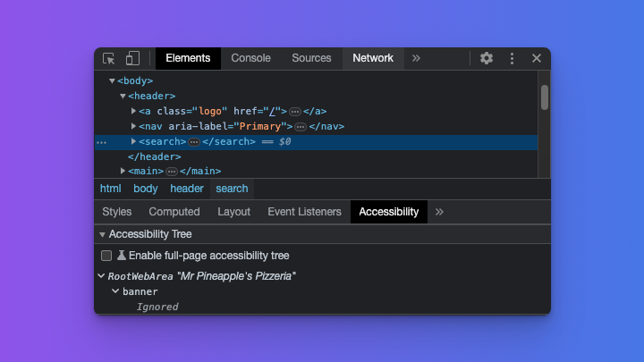Collapse the banner accessibility node
The height and width of the screenshot is (362, 644).
click(x=115, y=291)
